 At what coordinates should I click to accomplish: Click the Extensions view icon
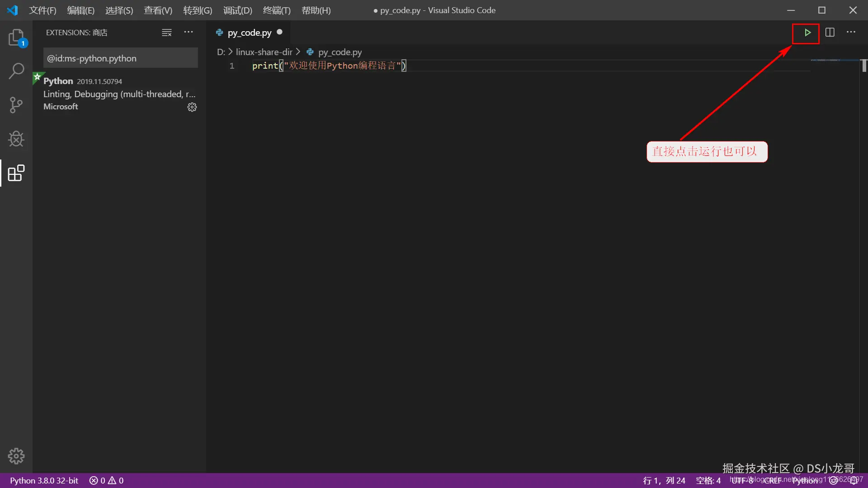16,173
